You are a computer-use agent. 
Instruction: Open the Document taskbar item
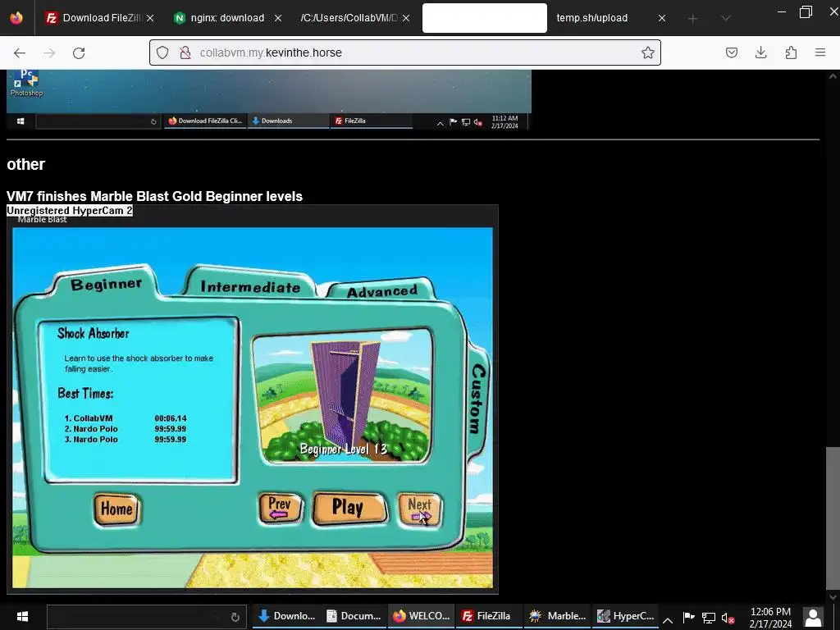(354, 616)
